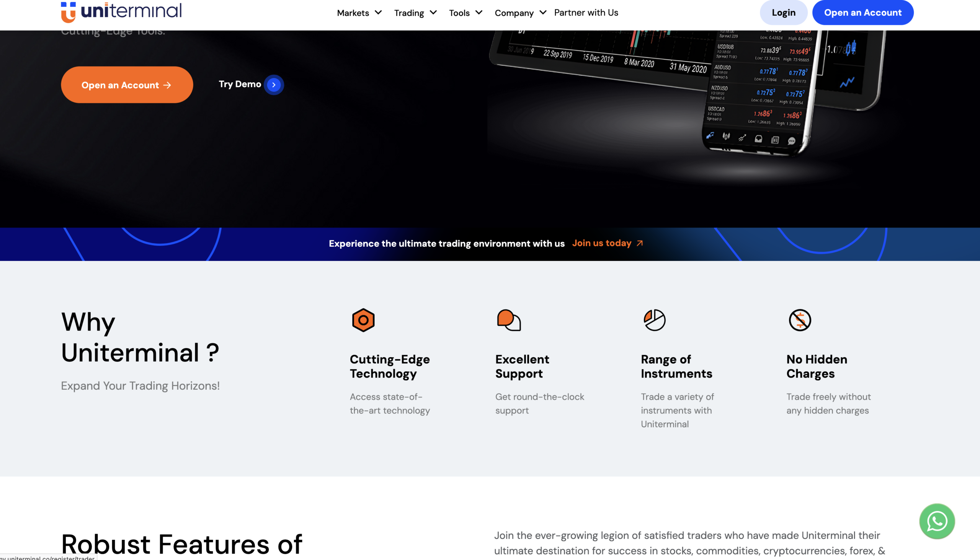The height and width of the screenshot is (560, 980).
Task: Click the arrow icon next to Join us today
Action: coord(640,243)
